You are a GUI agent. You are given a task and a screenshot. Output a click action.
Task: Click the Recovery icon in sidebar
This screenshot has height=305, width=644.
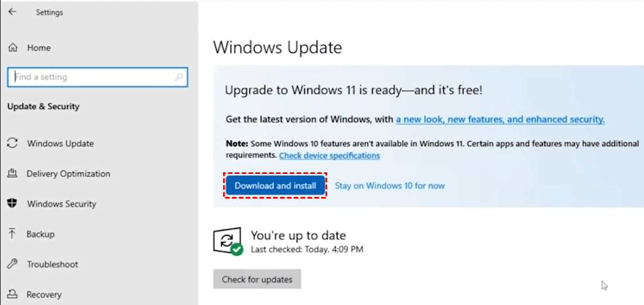[x=13, y=294]
